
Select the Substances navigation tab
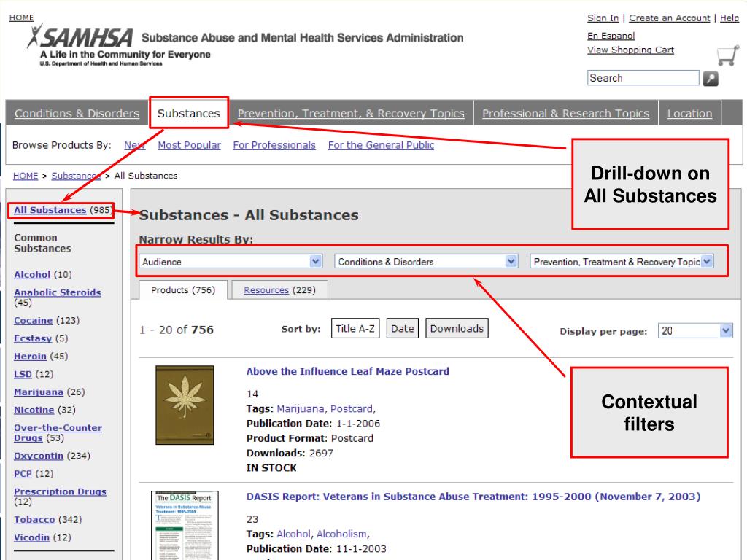click(x=189, y=113)
